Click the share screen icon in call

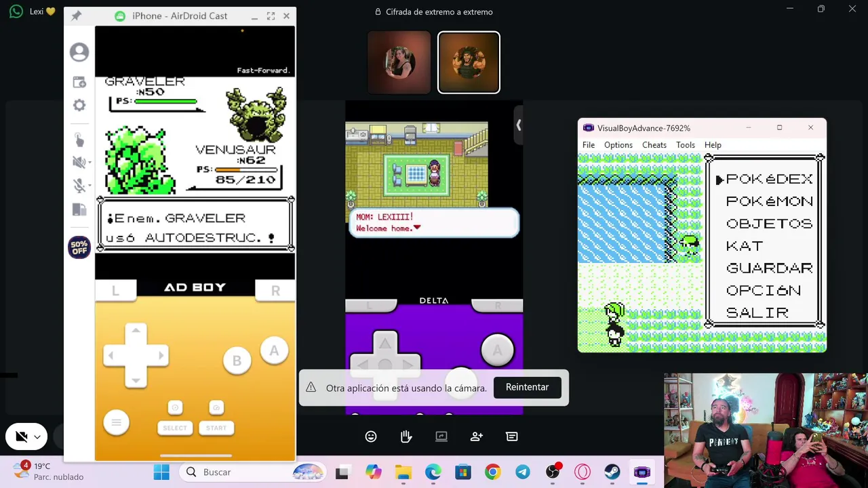click(x=441, y=436)
